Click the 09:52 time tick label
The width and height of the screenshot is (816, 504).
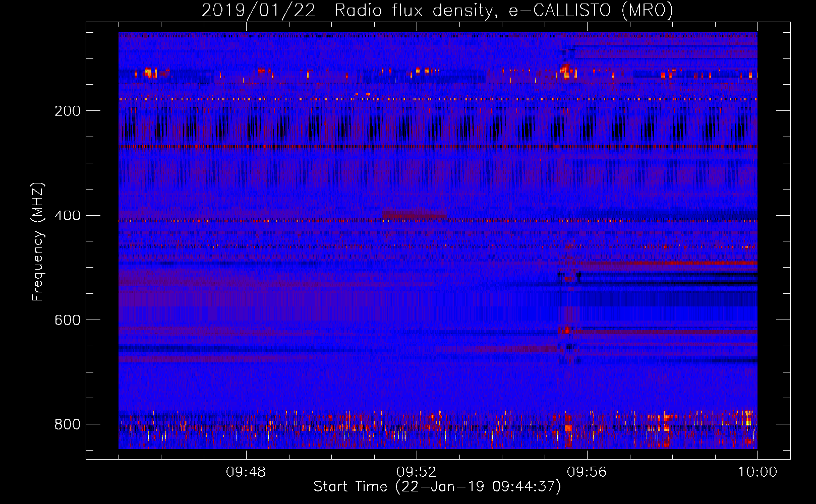pyautogui.click(x=417, y=472)
